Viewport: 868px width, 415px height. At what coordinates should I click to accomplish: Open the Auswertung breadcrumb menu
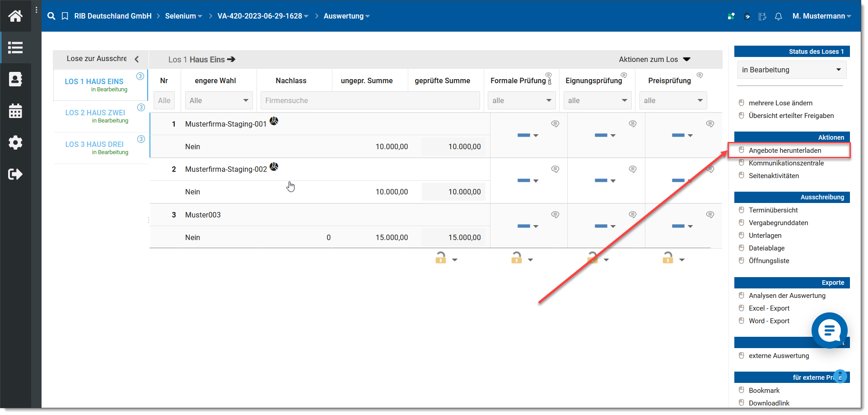(x=346, y=16)
